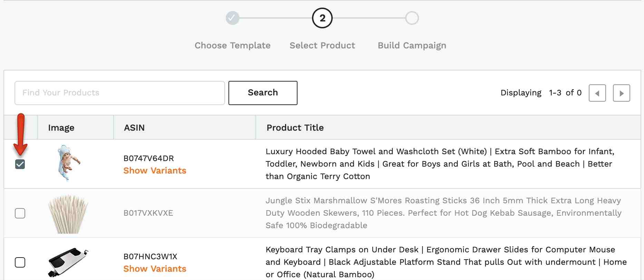The height and width of the screenshot is (280, 644).
Task: Open the keyboard tray product image
Action: point(68,262)
